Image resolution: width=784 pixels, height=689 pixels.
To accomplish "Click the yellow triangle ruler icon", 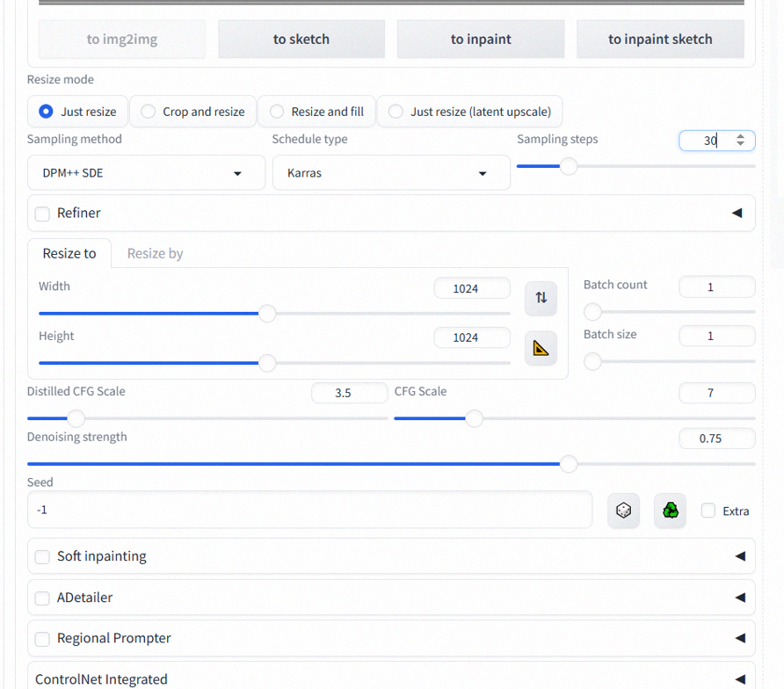I will (541, 348).
